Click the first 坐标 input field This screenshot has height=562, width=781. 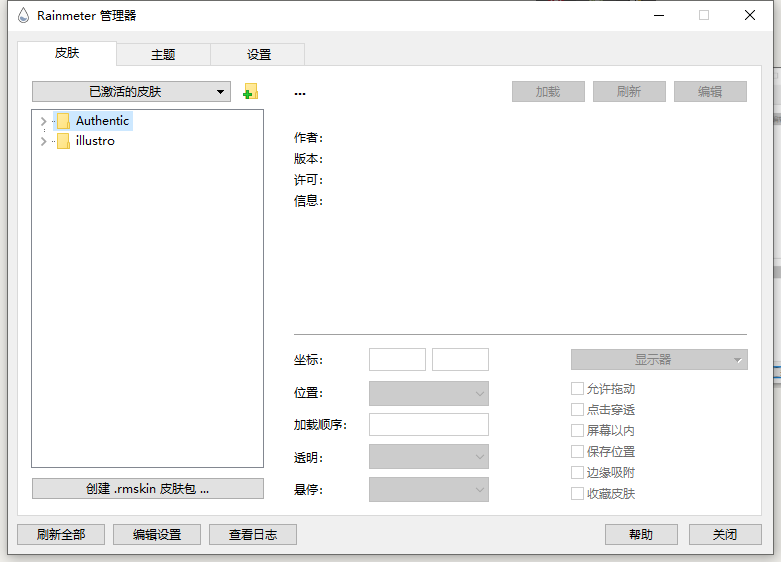(397, 360)
